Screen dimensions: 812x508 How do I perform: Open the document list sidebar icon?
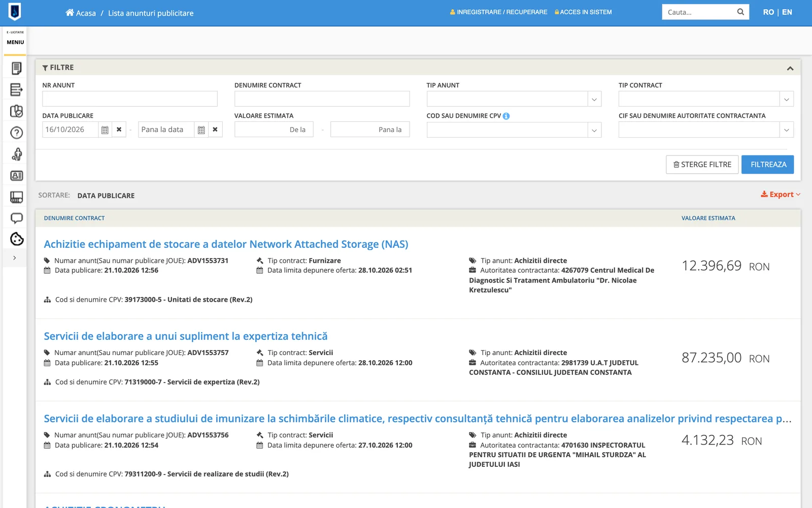(x=16, y=68)
